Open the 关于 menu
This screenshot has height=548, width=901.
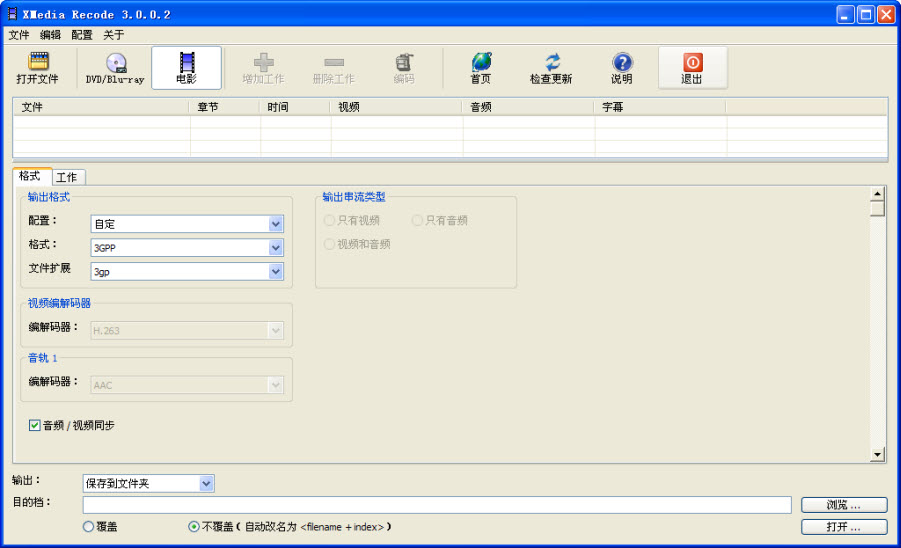[x=113, y=35]
